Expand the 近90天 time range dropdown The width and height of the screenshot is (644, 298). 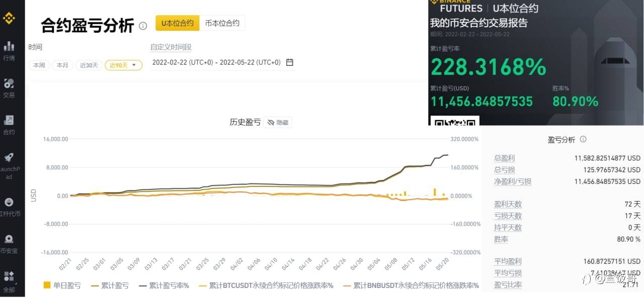pyautogui.click(x=123, y=65)
